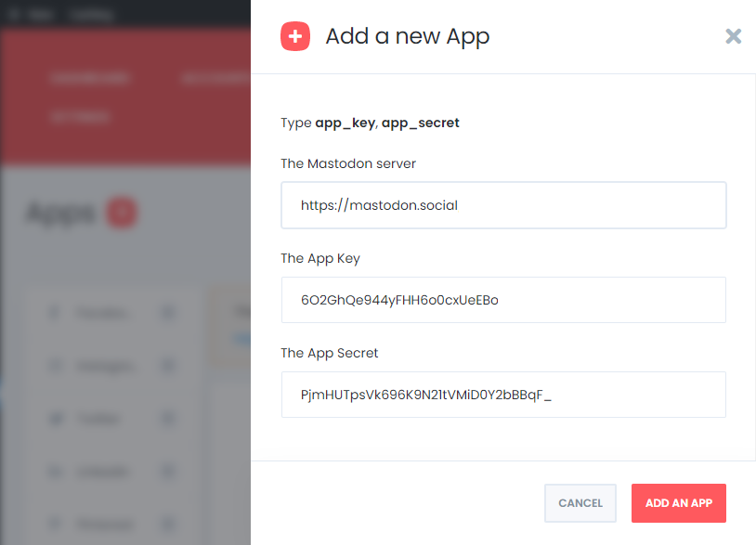756x545 pixels.
Task: Click the badge next to Twitter
Action: pyautogui.click(x=168, y=419)
